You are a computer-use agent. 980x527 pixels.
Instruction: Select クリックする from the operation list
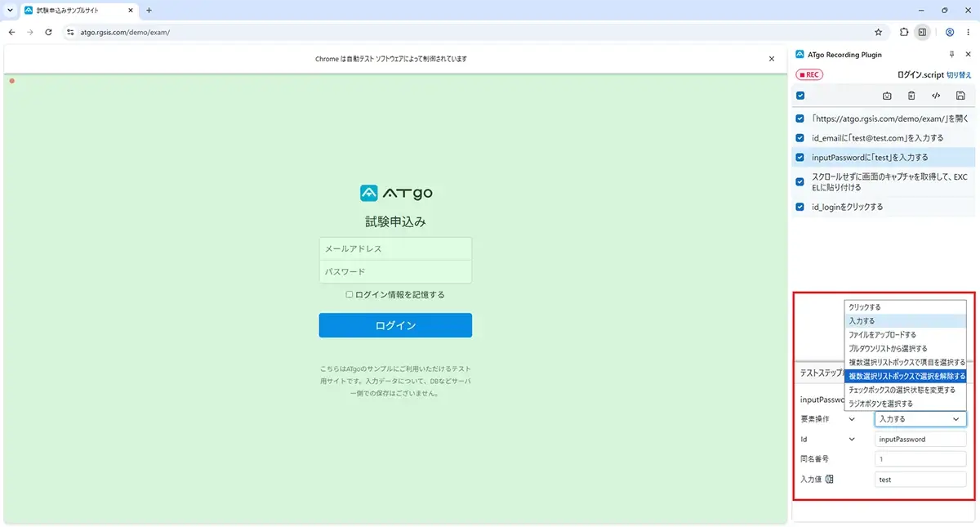pyautogui.click(x=906, y=307)
